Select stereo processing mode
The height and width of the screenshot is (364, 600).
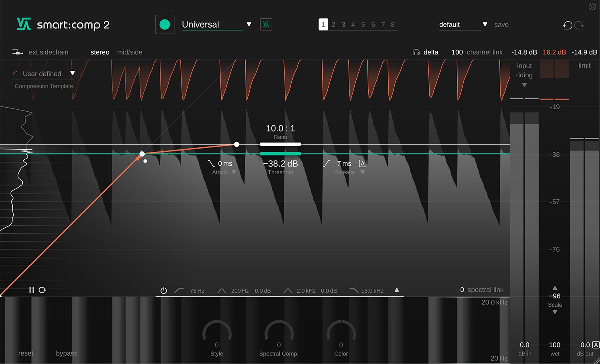pyautogui.click(x=100, y=52)
